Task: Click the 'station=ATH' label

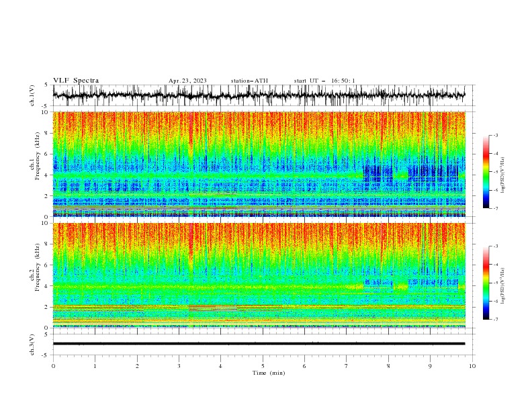Action: 249,81
